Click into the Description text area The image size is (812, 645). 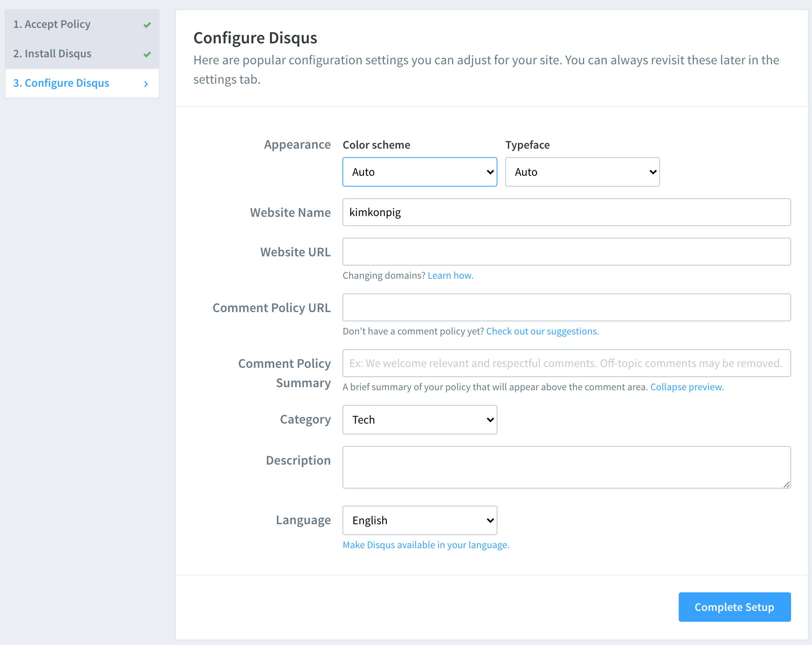567,467
